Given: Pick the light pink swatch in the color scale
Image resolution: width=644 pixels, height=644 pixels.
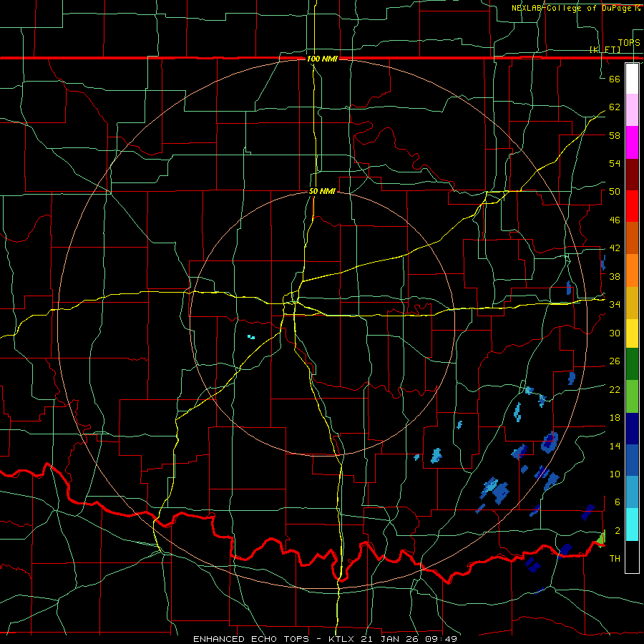Looking at the screenshot, I should coord(632,110).
